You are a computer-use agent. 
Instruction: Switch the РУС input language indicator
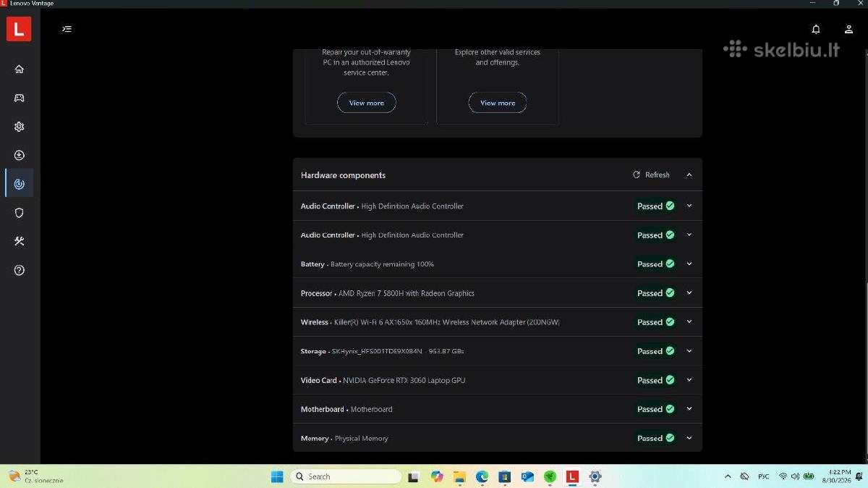764,476
